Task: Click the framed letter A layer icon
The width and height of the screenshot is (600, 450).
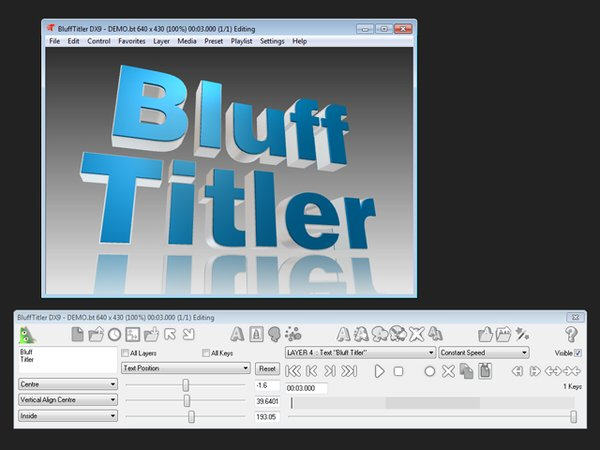Action: point(256,334)
